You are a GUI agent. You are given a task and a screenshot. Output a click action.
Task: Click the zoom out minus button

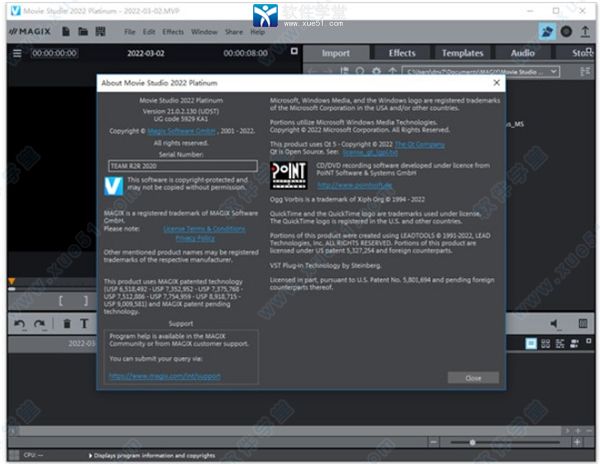[x=433, y=443]
